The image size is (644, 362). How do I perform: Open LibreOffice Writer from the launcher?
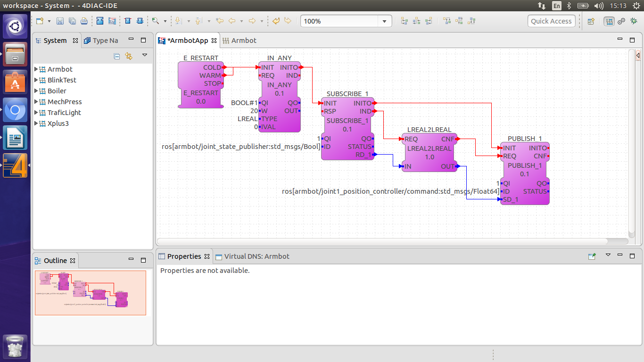[x=15, y=138]
